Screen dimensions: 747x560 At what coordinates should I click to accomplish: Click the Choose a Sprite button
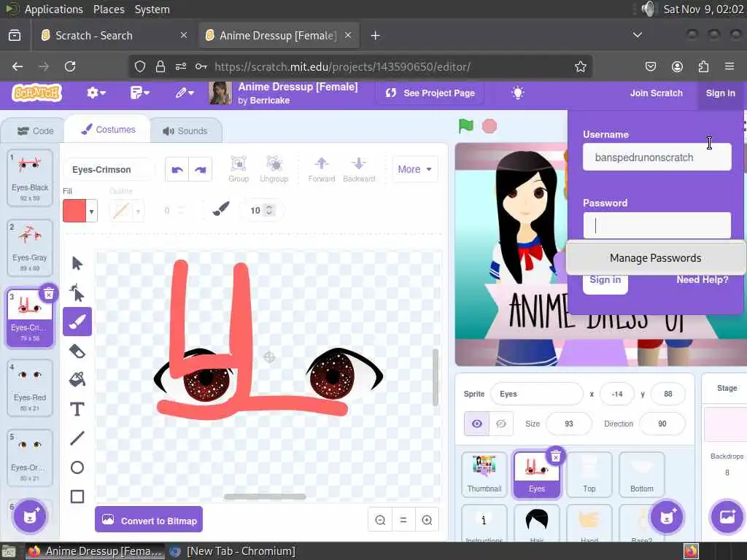point(667,517)
